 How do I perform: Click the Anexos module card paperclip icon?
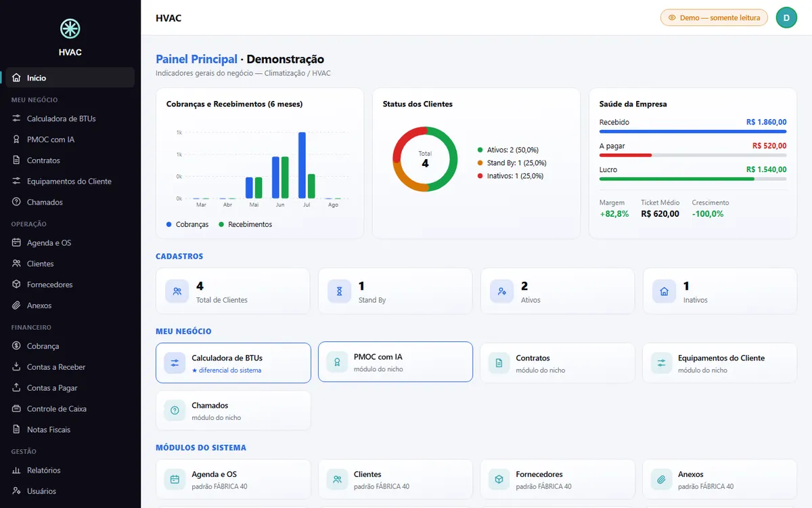(661, 480)
